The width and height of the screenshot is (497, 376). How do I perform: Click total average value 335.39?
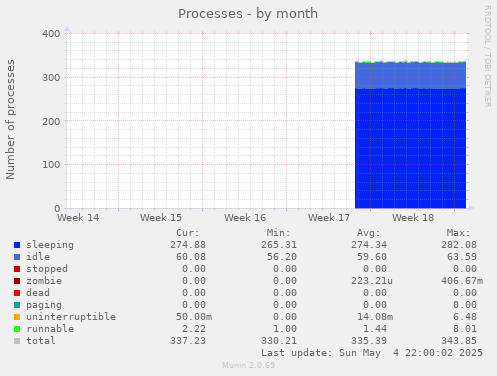(369, 341)
